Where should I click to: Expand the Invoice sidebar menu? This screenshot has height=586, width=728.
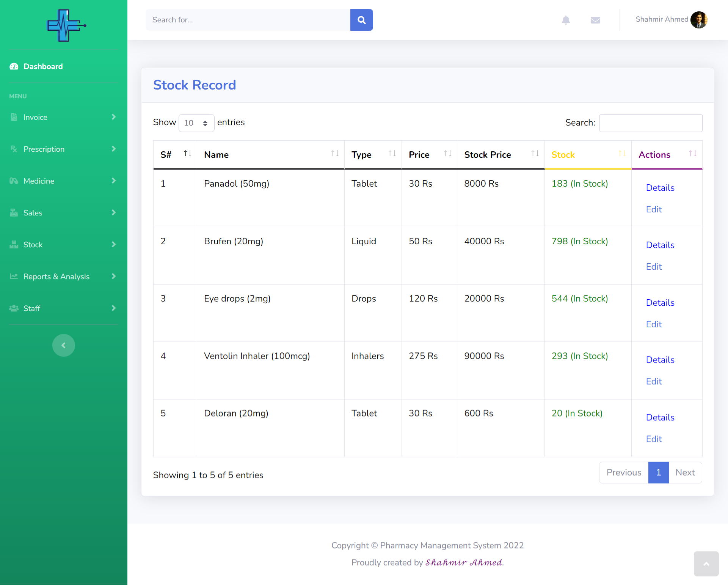63,117
